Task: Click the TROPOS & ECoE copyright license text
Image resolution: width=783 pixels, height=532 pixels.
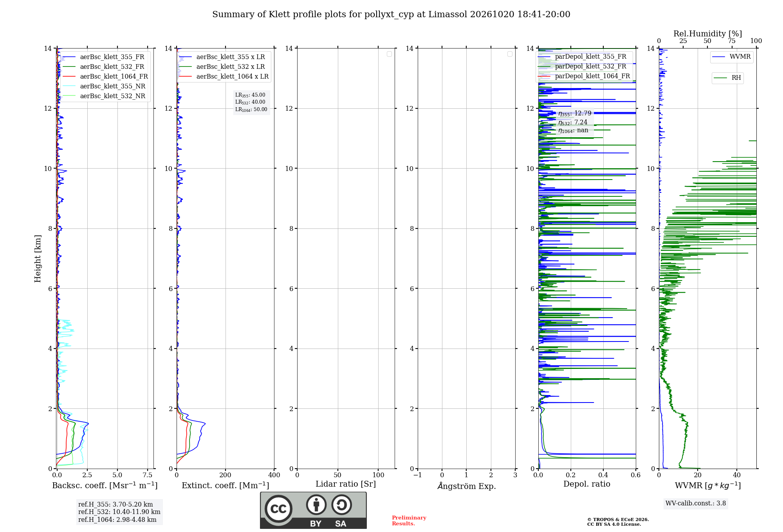Action: coord(618,522)
